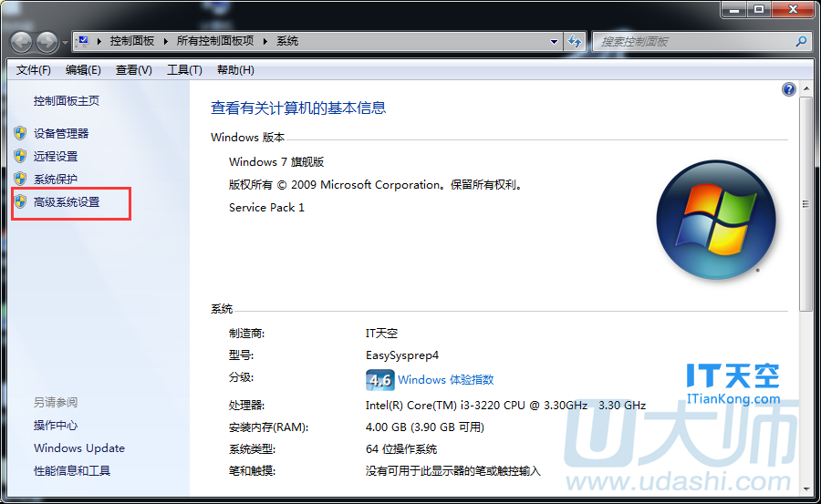Screen dimensions: 821x504
Task: Click the scrollbar up arrow
Action: [805, 88]
